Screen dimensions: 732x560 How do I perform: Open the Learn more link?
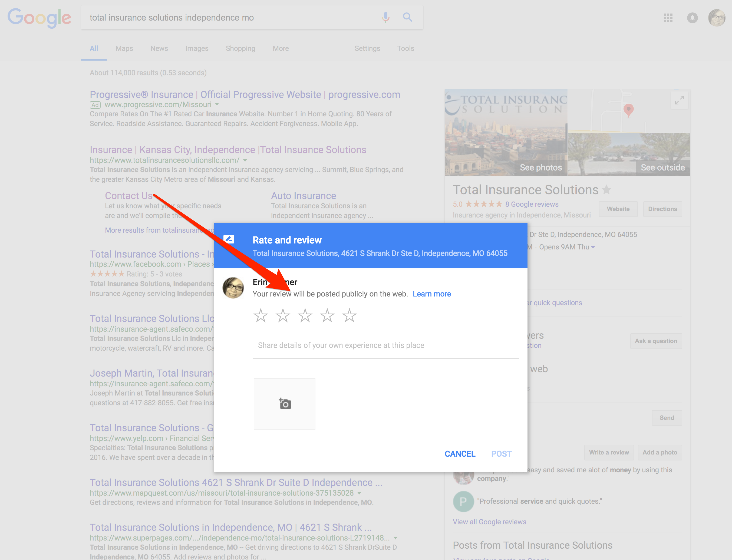432,294
